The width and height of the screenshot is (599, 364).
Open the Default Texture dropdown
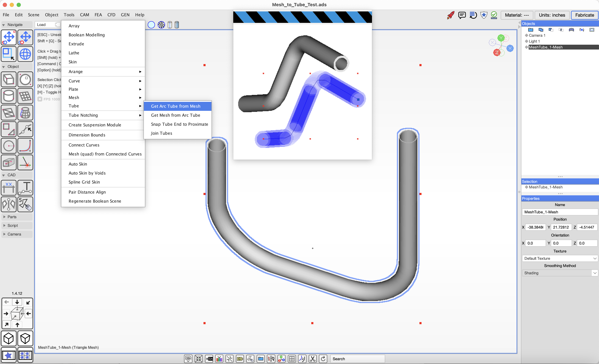560,258
